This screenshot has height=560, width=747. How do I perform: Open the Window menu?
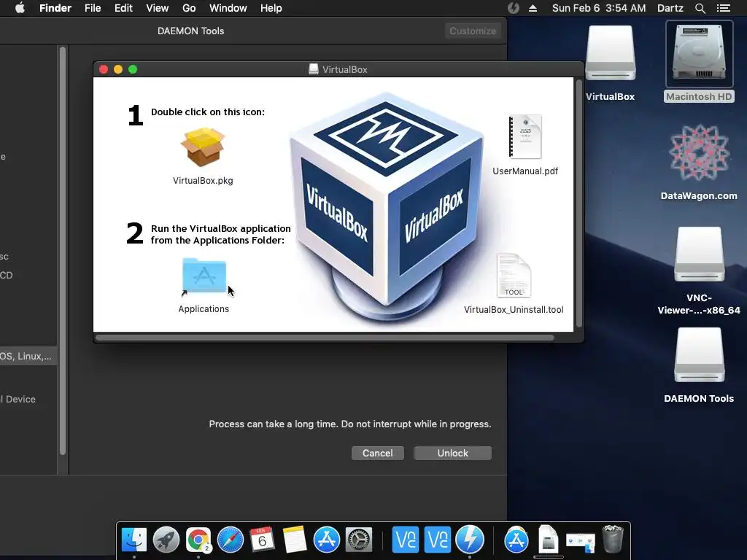[228, 8]
